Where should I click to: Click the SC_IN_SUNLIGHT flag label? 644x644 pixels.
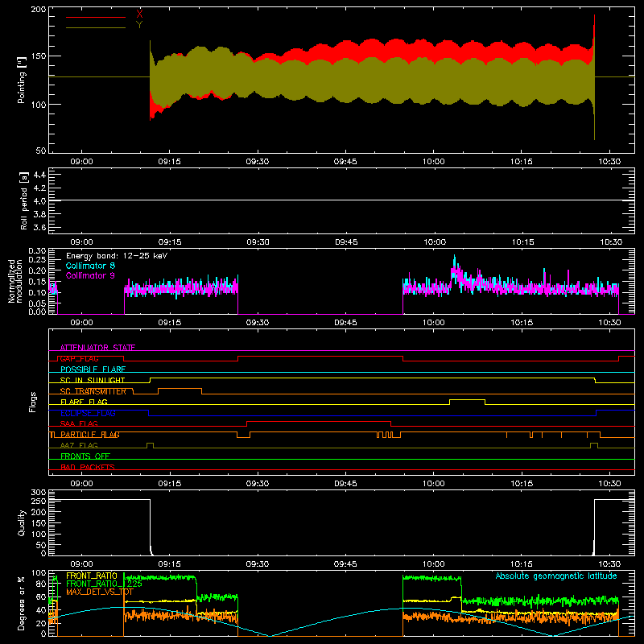(x=93, y=380)
